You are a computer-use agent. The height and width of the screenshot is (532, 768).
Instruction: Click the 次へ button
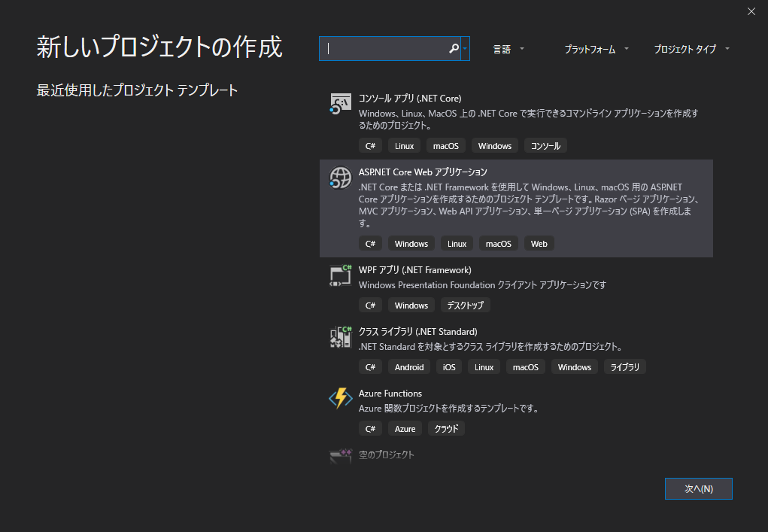pos(698,488)
